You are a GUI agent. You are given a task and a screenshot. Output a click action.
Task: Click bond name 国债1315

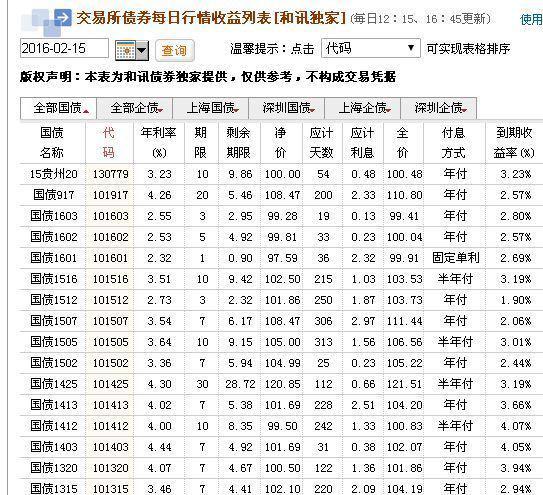[x=53, y=489]
